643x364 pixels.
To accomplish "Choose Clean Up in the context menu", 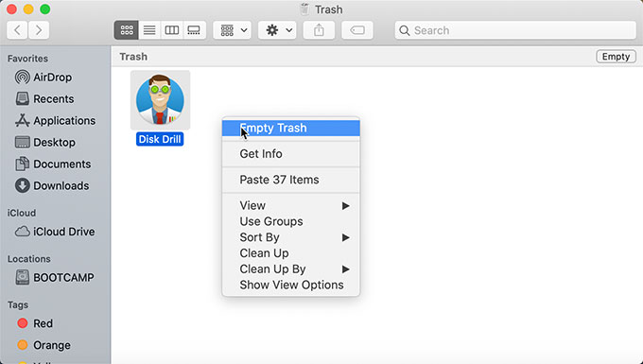I will point(290,253).
